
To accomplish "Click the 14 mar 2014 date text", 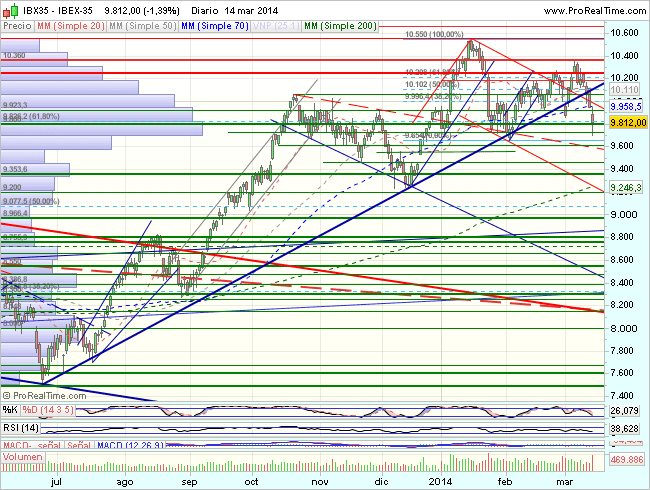I will coord(252,11).
